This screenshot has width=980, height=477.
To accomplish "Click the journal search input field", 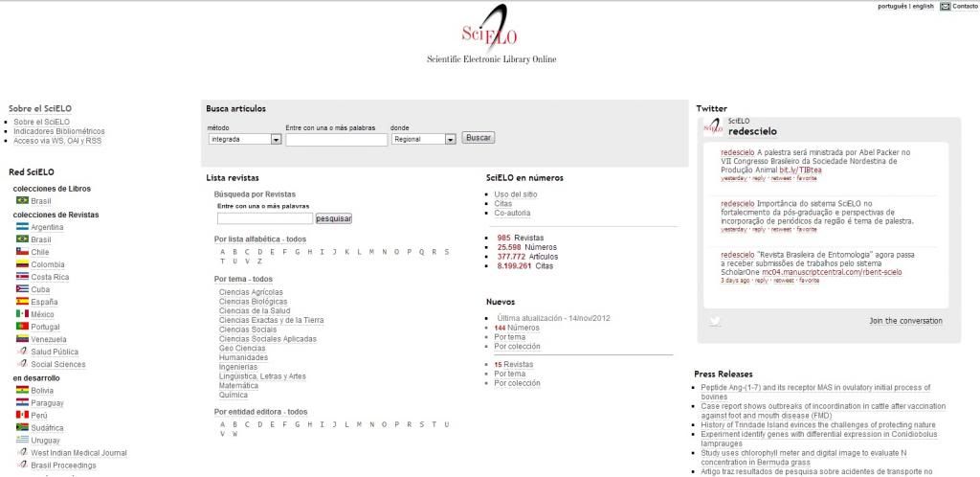I will (265, 218).
